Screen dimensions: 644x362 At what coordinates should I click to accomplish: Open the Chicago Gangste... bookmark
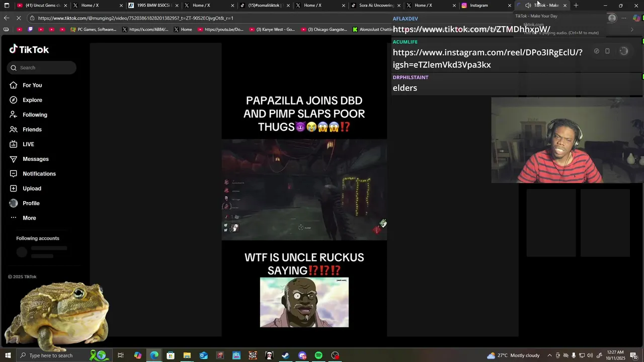pyautogui.click(x=324, y=30)
